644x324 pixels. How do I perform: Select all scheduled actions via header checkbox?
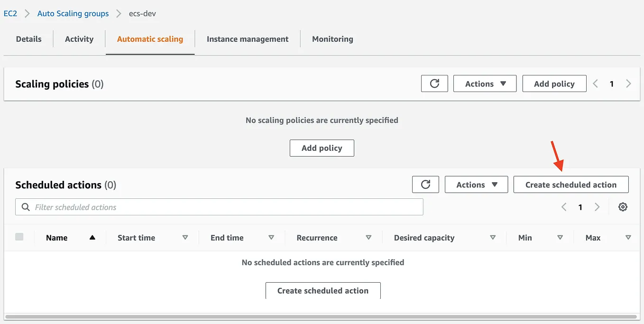(19, 236)
